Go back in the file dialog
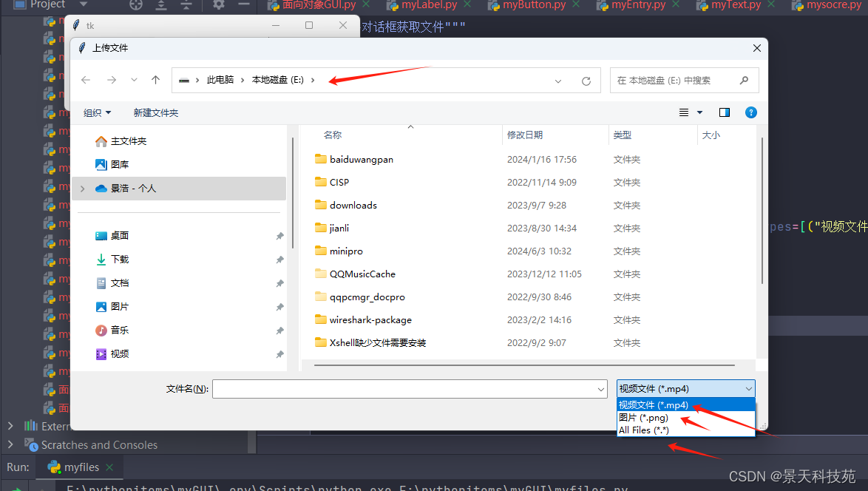This screenshot has height=491, width=868. pyautogui.click(x=86, y=81)
